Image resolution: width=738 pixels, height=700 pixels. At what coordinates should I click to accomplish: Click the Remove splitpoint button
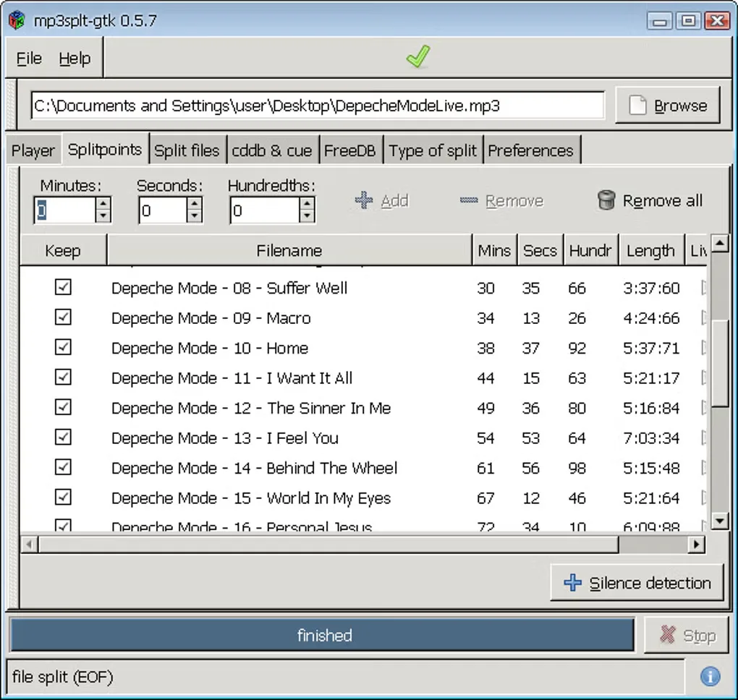(501, 200)
